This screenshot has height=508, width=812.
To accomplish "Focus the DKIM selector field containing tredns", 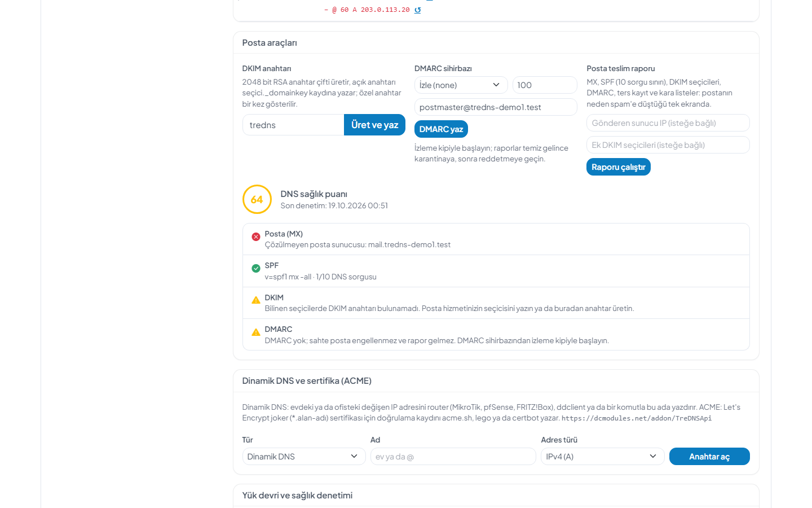I will [293, 125].
